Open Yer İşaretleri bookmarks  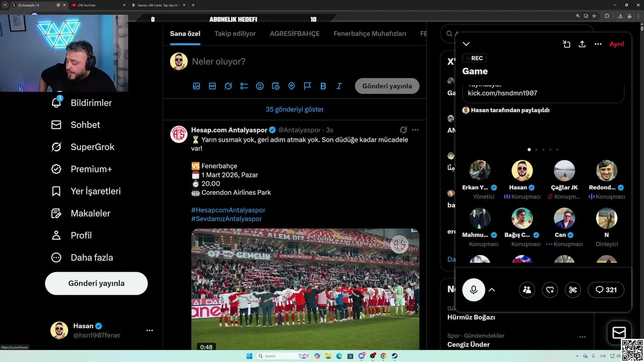pos(86,191)
